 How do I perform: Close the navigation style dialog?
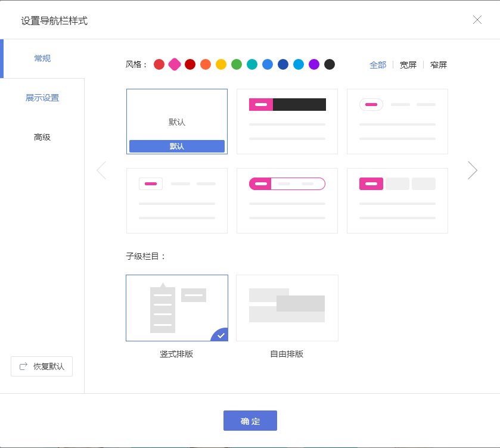tap(477, 20)
